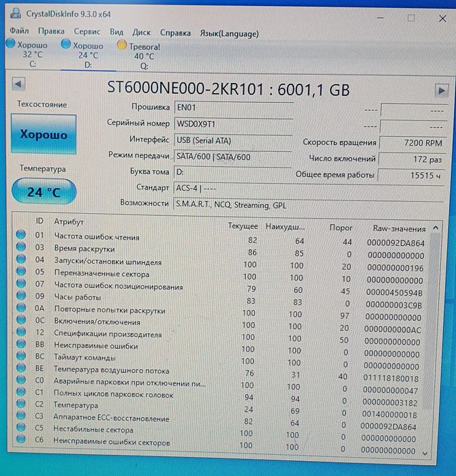Screen dimensions: 456x476
Task: Click the blue status icon for drive C:
Action: click(11, 44)
